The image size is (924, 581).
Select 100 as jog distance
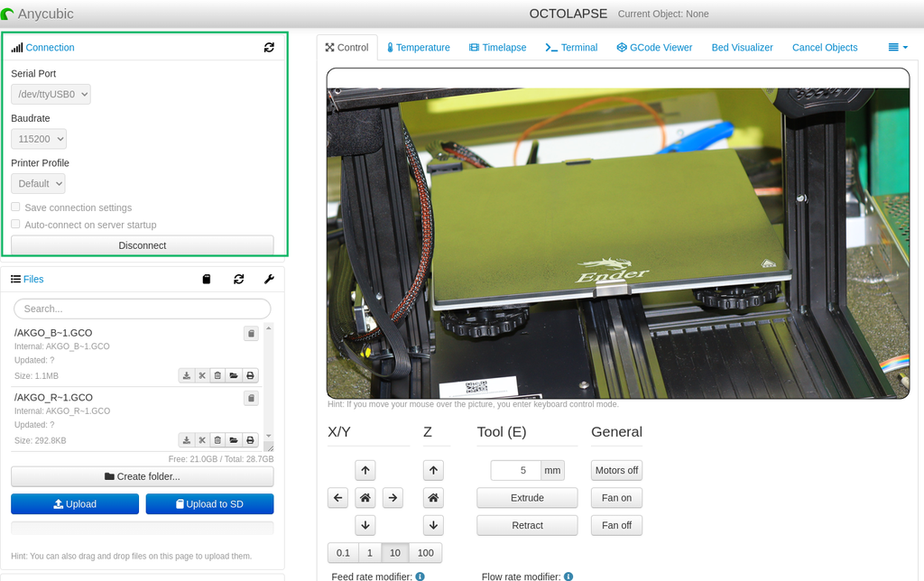coord(425,552)
